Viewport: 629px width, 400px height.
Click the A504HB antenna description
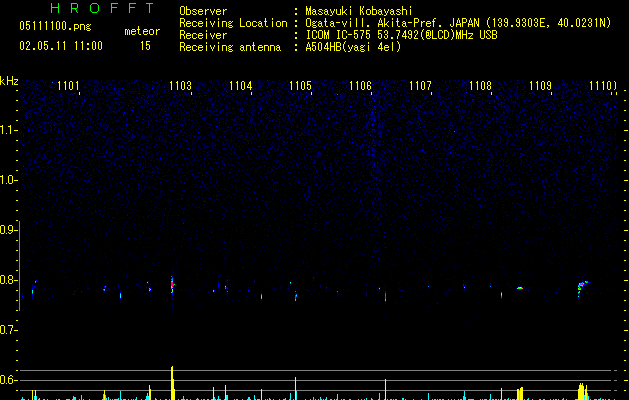(353, 47)
